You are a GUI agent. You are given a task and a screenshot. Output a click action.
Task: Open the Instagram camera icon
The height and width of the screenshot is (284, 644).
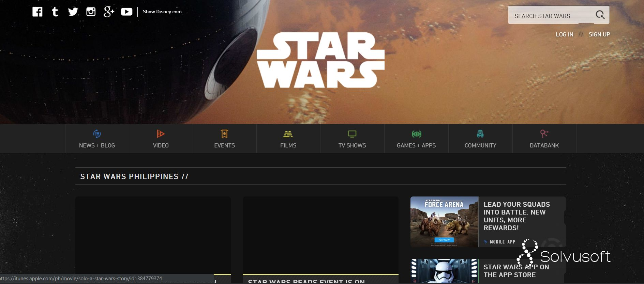[91, 12]
